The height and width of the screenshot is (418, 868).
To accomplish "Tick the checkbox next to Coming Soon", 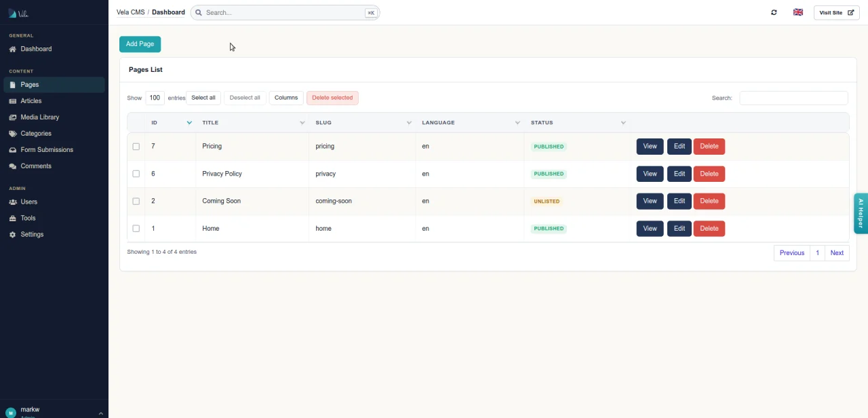I will pyautogui.click(x=136, y=201).
